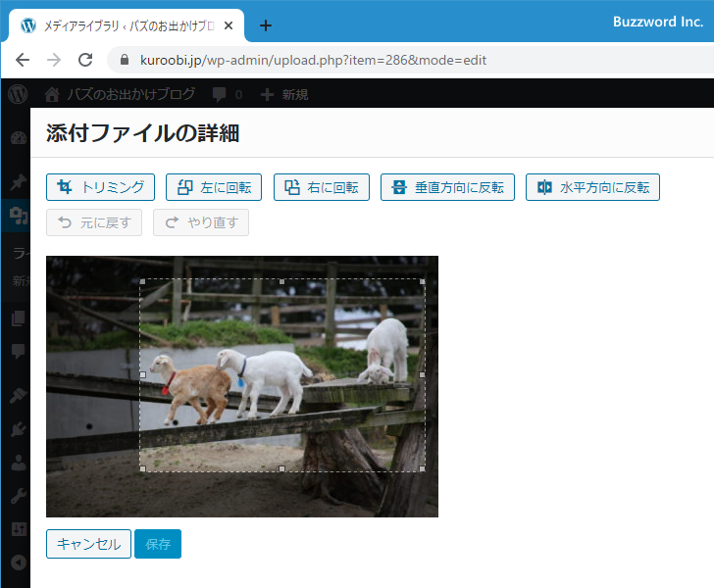This screenshot has height=588, width=714.
Task: Click bottom-left crop selection handle
Action: 142,468
